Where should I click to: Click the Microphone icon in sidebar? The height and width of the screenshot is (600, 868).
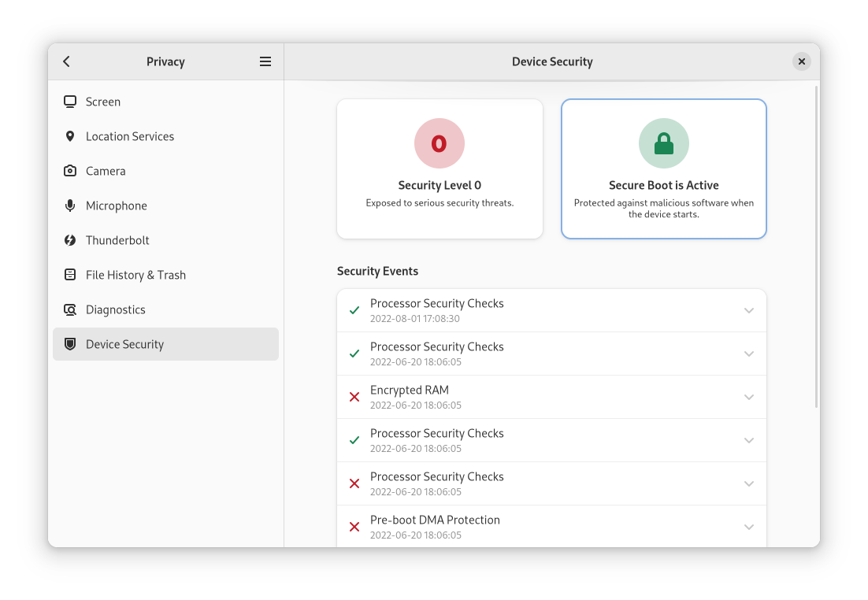coord(70,206)
